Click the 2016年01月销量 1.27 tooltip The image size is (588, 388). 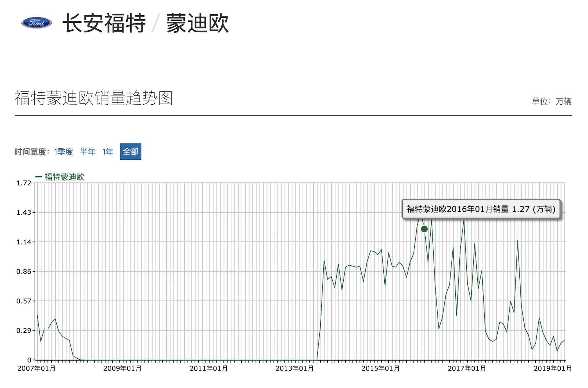tap(481, 209)
